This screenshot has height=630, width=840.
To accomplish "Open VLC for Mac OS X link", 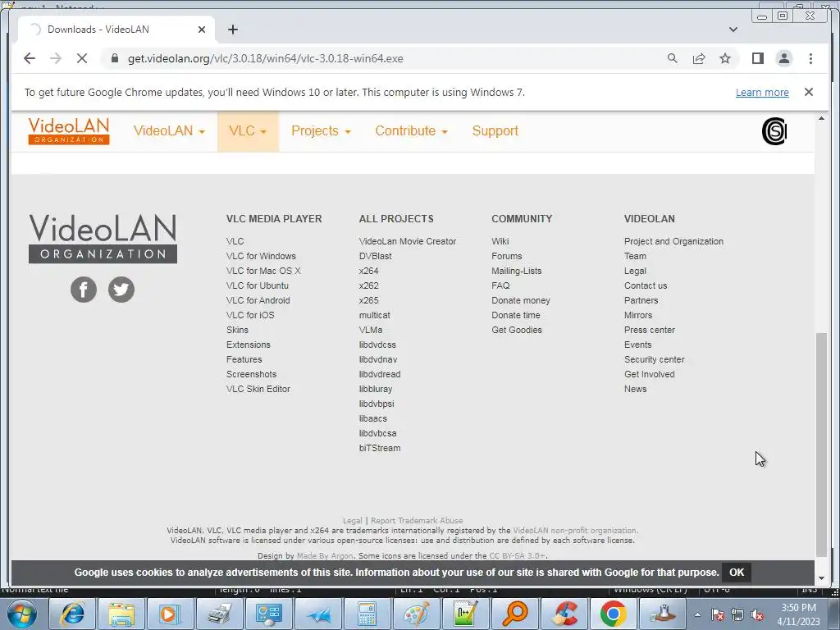I will coord(263,271).
